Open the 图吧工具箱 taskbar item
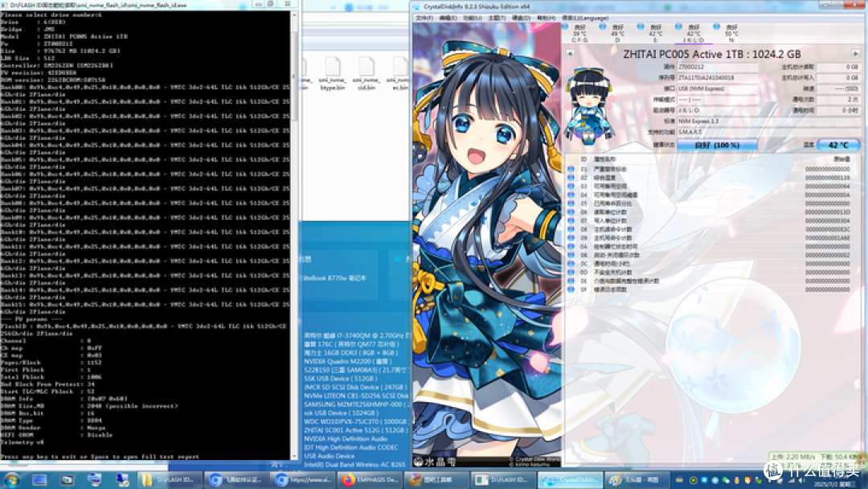The height and width of the screenshot is (489, 868). click(436, 479)
